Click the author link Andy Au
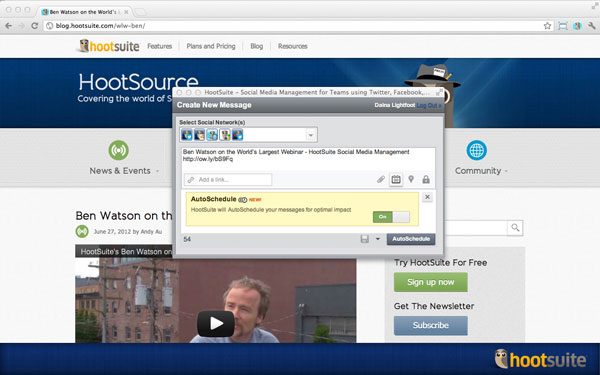The image size is (600, 375). click(151, 232)
